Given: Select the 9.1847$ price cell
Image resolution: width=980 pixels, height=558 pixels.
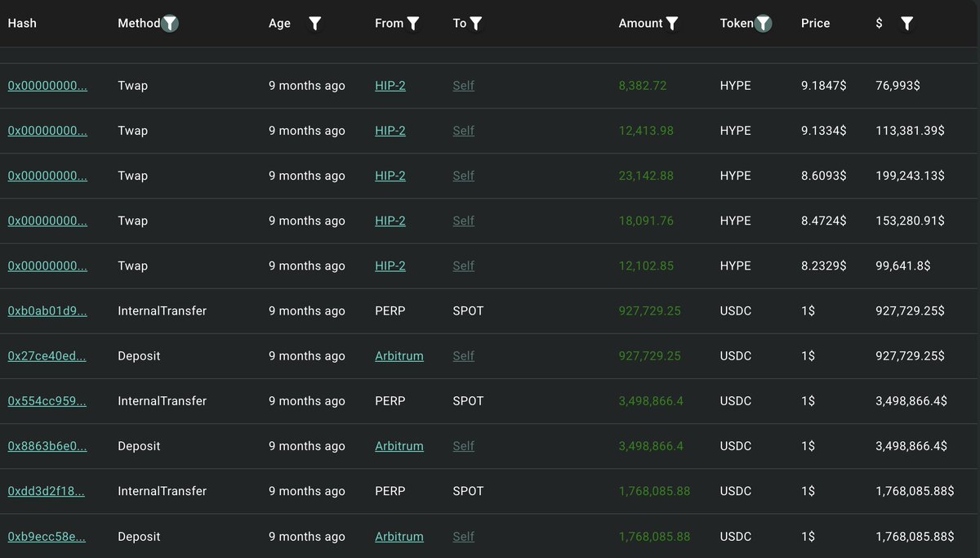Looking at the screenshot, I should tap(823, 86).
